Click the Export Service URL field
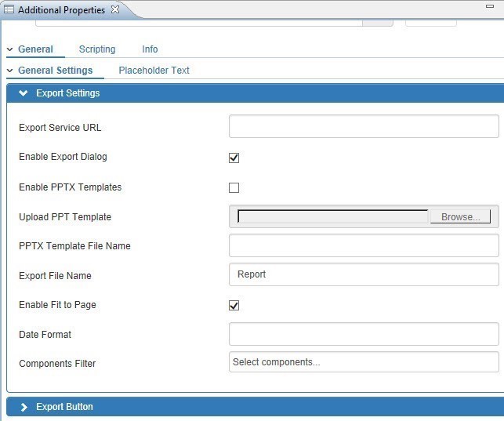Image resolution: width=504 pixels, height=421 pixels. point(364,127)
